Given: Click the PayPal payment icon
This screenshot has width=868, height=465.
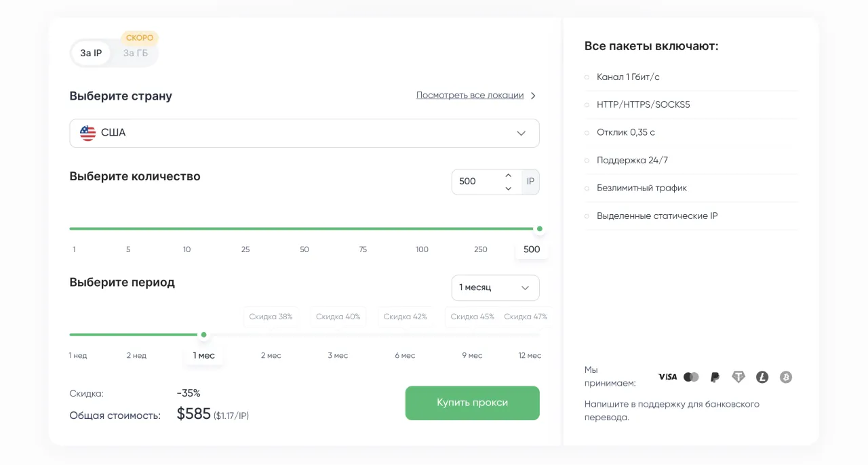Looking at the screenshot, I should pyautogui.click(x=715, y=377).
